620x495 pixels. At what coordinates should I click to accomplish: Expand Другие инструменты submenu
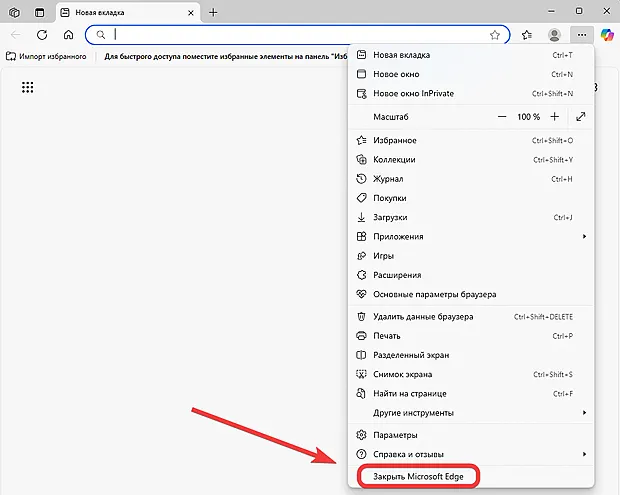(471, 413)
